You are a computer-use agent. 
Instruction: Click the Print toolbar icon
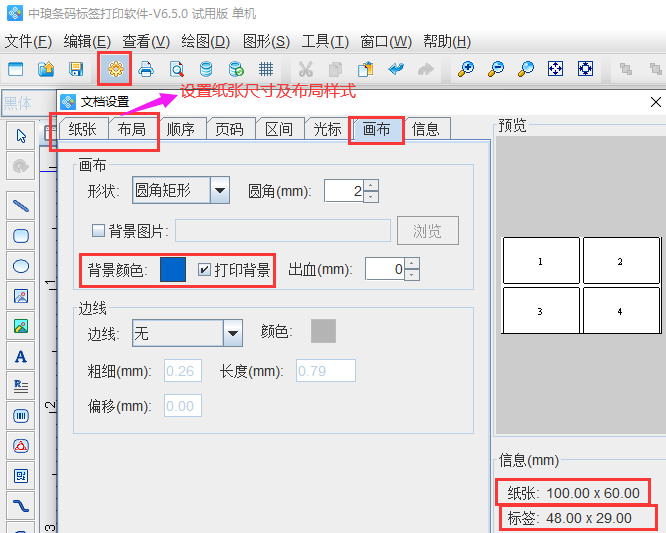(146, 69)
